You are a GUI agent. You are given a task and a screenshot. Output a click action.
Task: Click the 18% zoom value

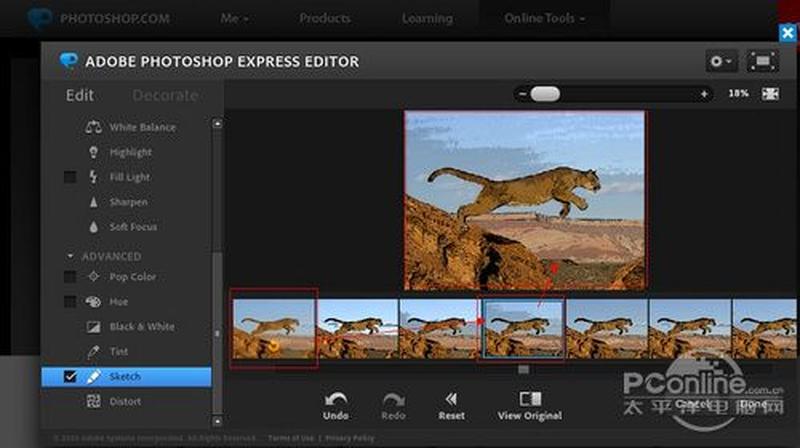point(738,93)
